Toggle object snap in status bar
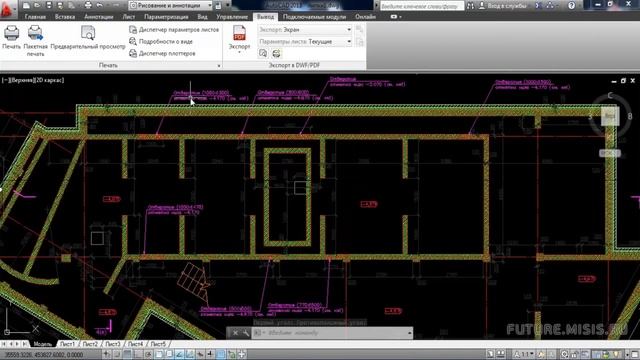 (x=159, y=354)
